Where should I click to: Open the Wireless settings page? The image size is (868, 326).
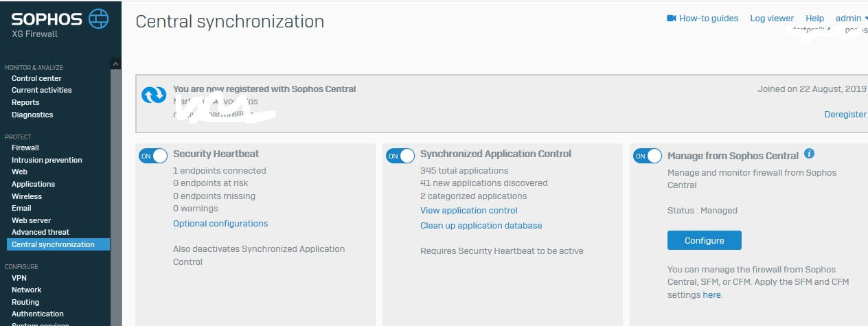coord(27,196)
